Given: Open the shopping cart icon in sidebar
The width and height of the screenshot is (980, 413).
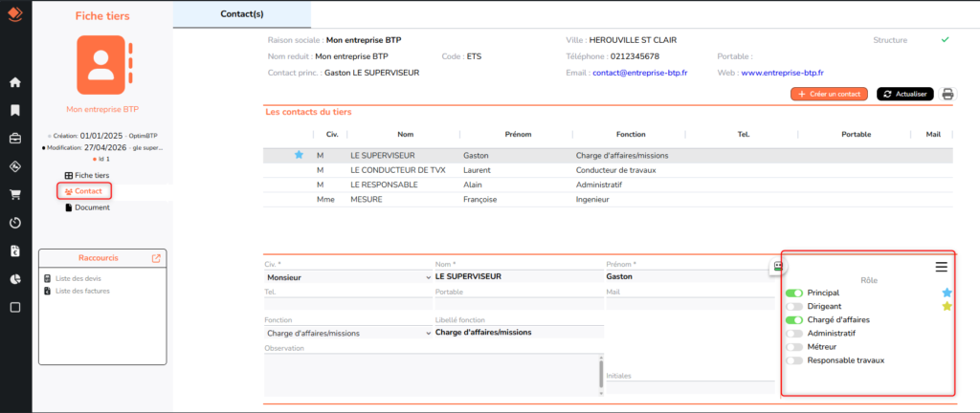Looking at the screenshot, I should (x=15, y=195).
